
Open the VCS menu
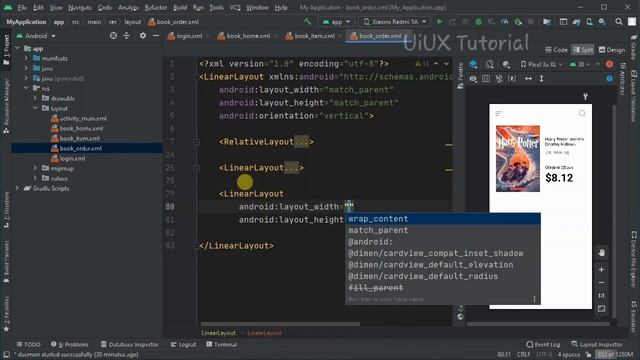(235, 7)
